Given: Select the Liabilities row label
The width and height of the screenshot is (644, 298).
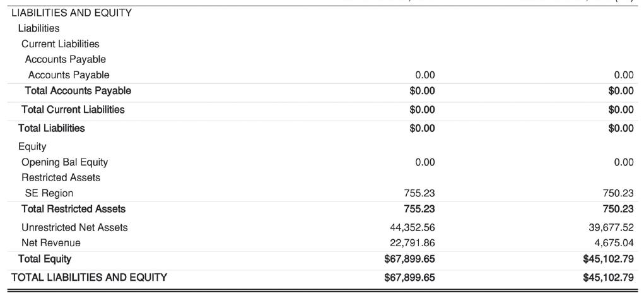Looking at the screenshot, I should click(38, 28).
